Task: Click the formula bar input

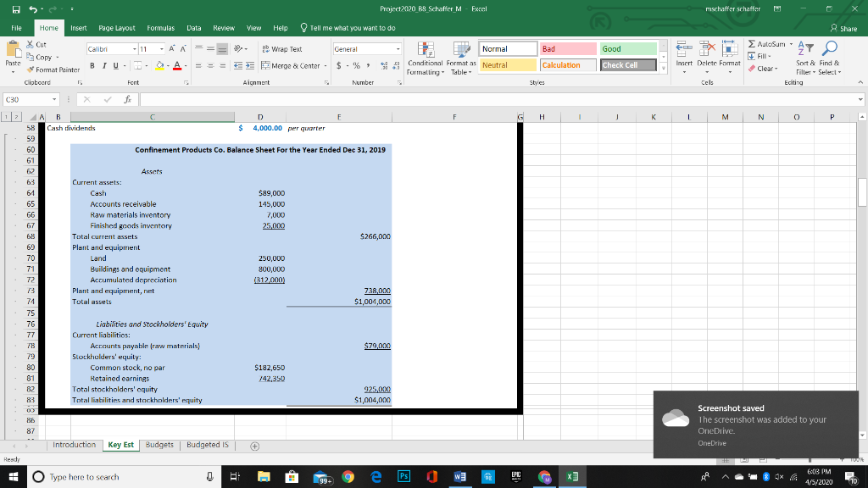Action: [498, 100]
